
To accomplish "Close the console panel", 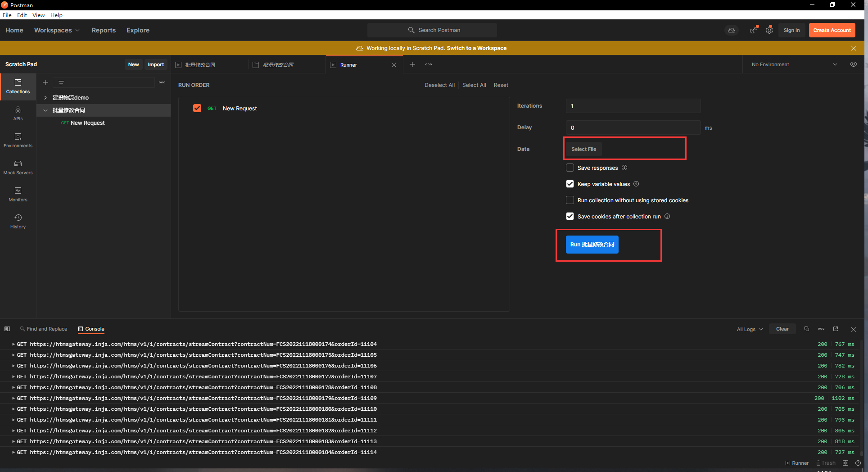I will pyautogui.click(x=854, y=329).
